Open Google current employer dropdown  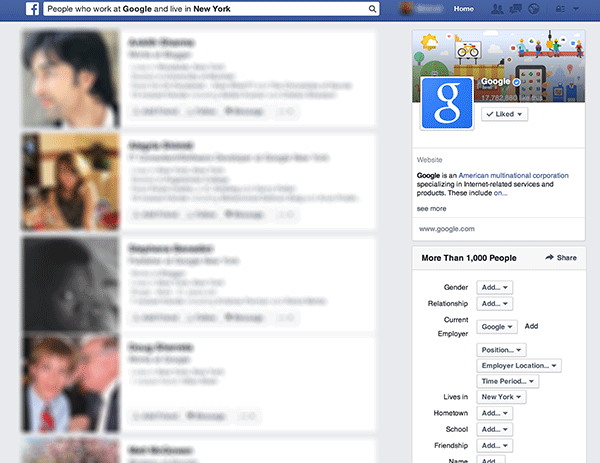pos(497,327)
